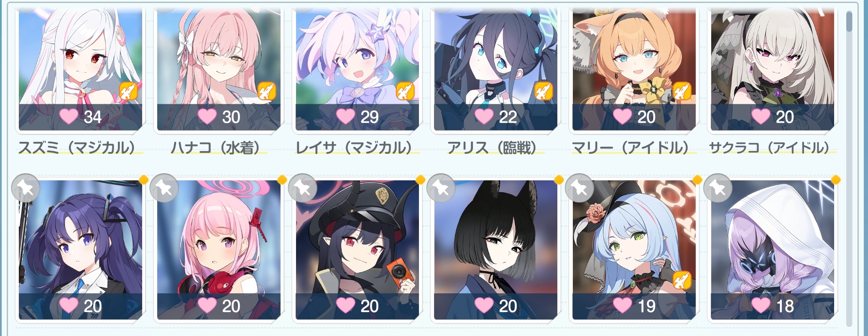Open the マリー(アイドル) name label
Viewport: 868px width, 336px height.
pos(631,148)
